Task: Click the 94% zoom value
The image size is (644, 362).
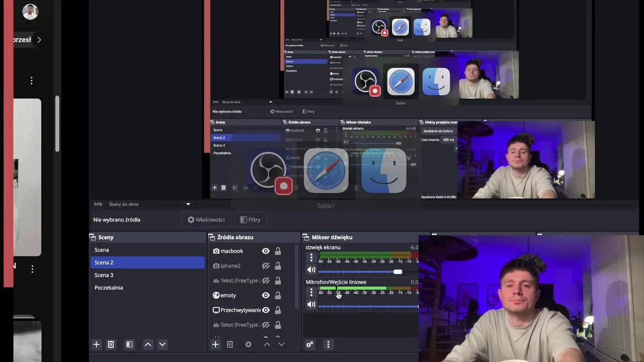Action: pos(98,204)
